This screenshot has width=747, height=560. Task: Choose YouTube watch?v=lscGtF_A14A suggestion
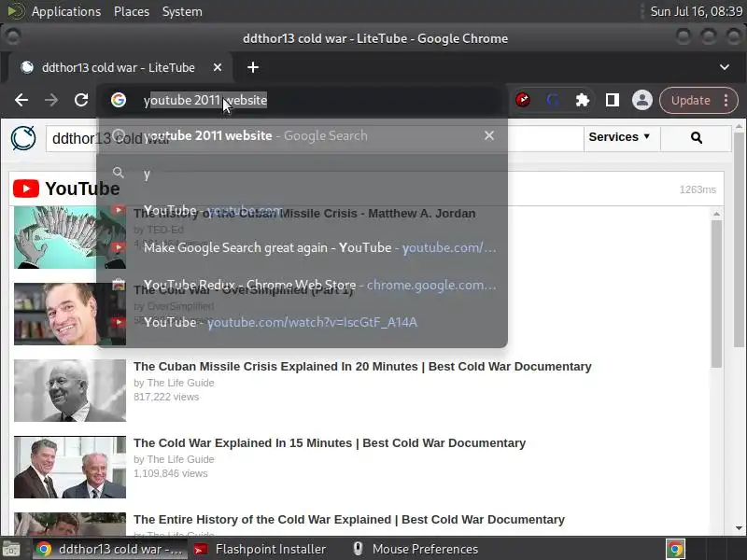tap(302, 322)
